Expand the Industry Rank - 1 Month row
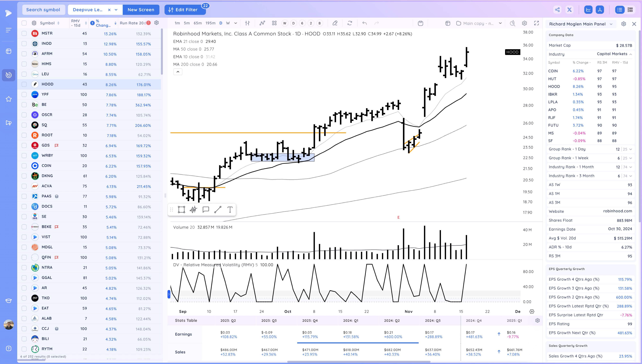The height and width of the screenshot is (364, 642). point(630,167)
